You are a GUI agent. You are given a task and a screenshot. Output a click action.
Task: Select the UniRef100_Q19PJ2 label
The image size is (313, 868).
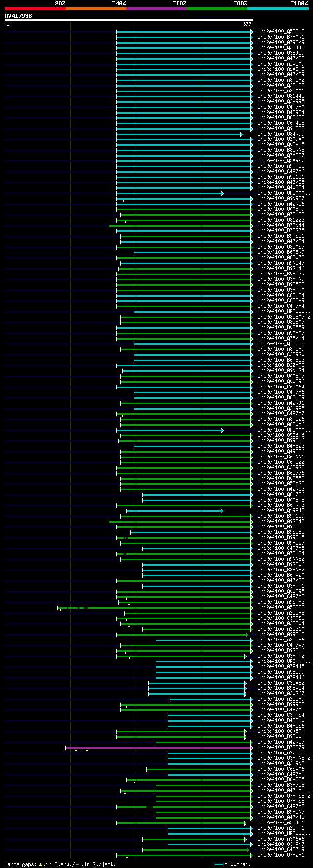click(281, 510)
